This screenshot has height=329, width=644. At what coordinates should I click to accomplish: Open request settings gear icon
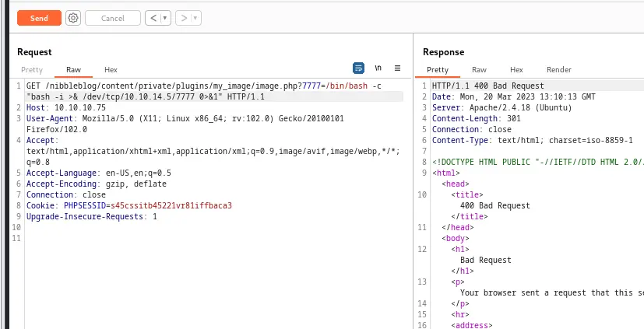click(x=73, y=18)
